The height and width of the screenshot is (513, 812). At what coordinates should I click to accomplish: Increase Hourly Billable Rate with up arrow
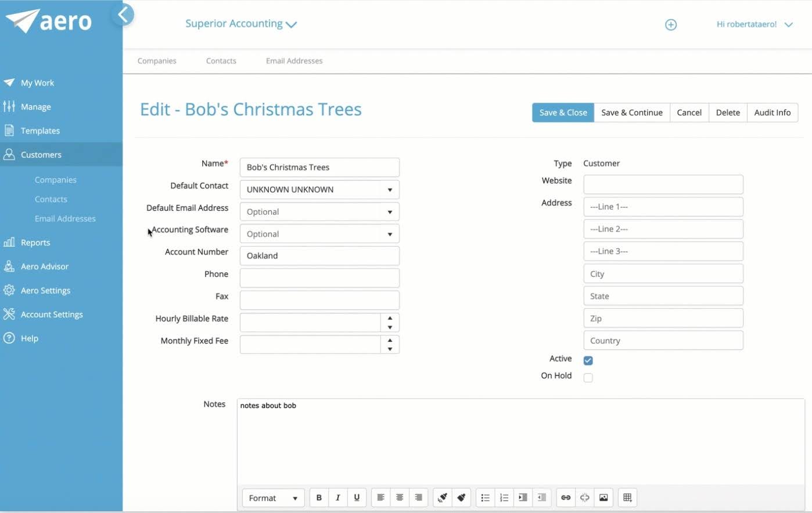click(390, 318)
